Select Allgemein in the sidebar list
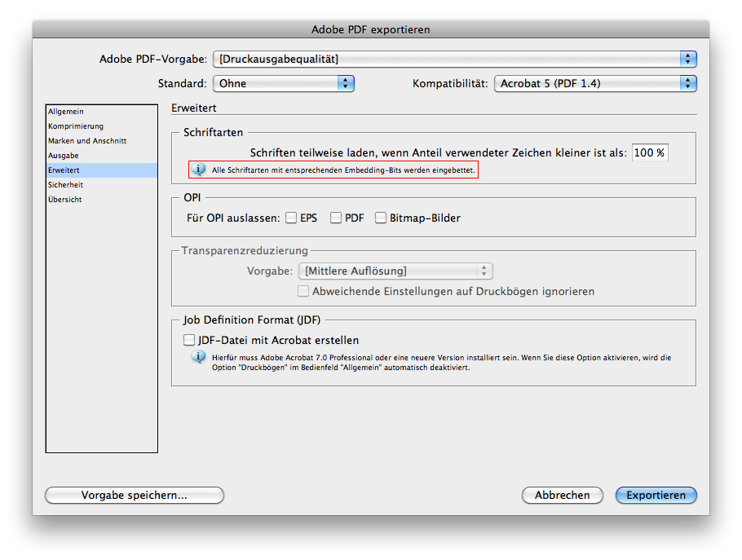This screenshot has height=560, width=742. pos(66,112)
